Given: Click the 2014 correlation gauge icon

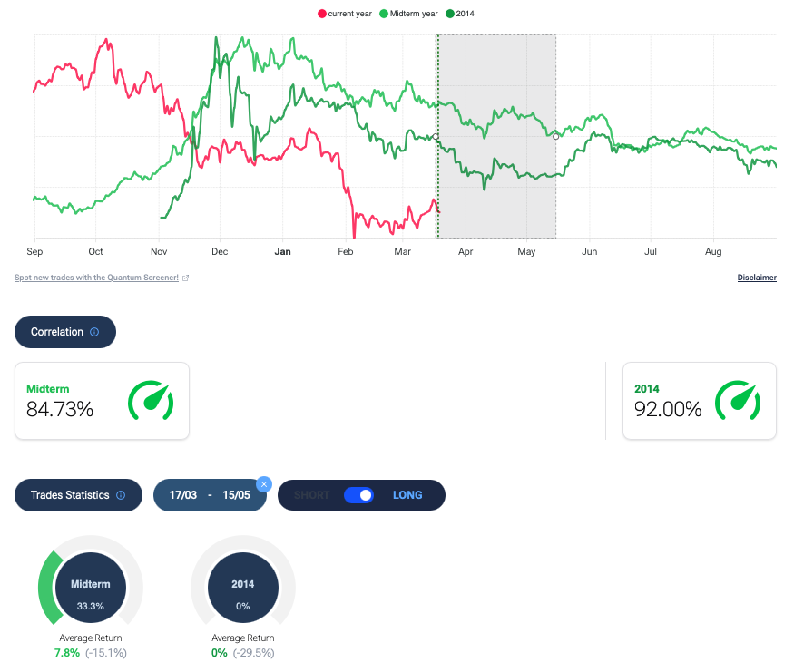Looking at the screenshot, I should 738,401.
